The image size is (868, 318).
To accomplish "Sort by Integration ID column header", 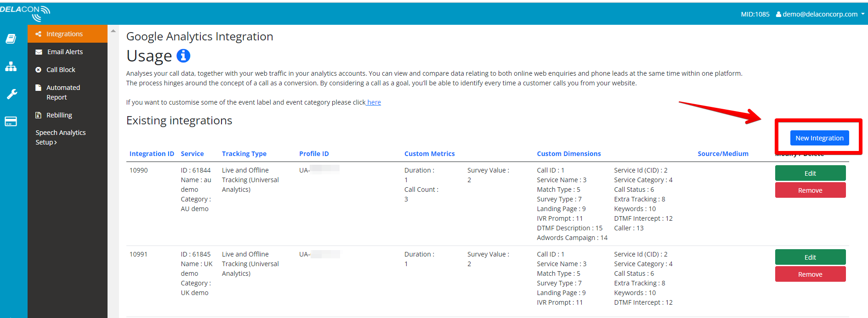I will pos(152,154).
